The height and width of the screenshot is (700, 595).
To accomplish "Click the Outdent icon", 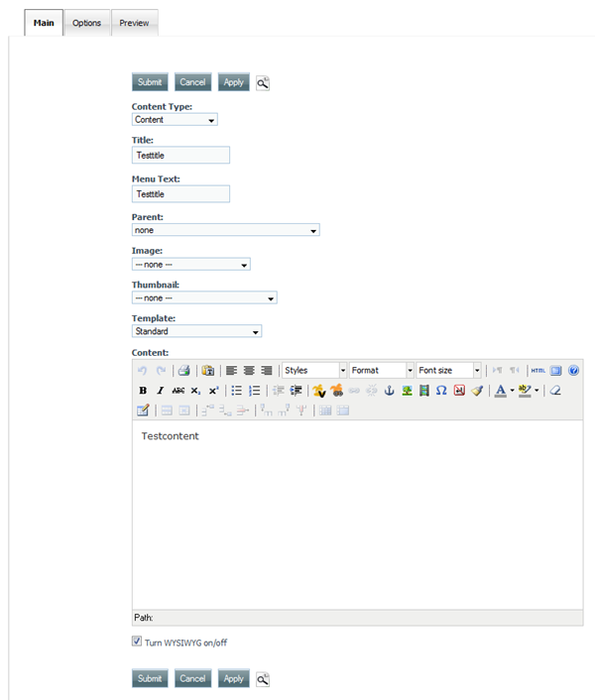I will [x=279, y=391].
